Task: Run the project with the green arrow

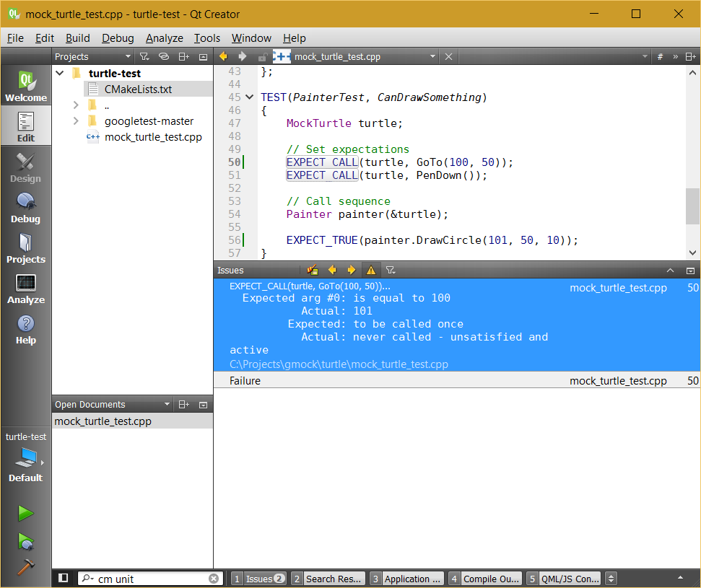Action: (26, 514)
